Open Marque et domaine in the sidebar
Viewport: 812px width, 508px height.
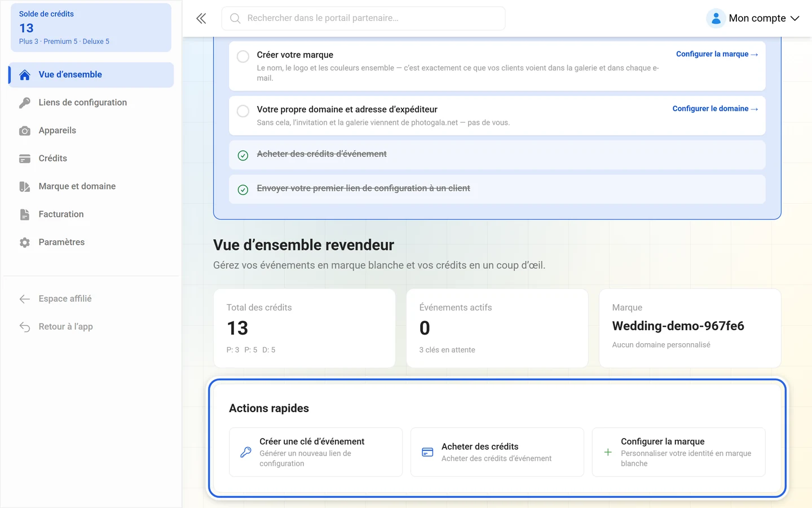pos(91,186)
